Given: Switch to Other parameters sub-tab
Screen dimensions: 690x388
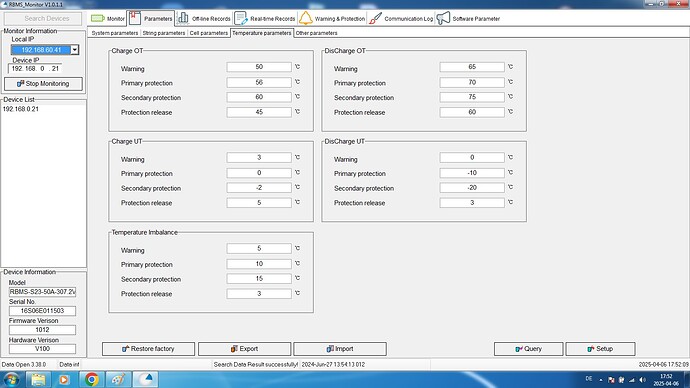Looking at the screenshot, I should pyautogui.click(x=316, y=33).
